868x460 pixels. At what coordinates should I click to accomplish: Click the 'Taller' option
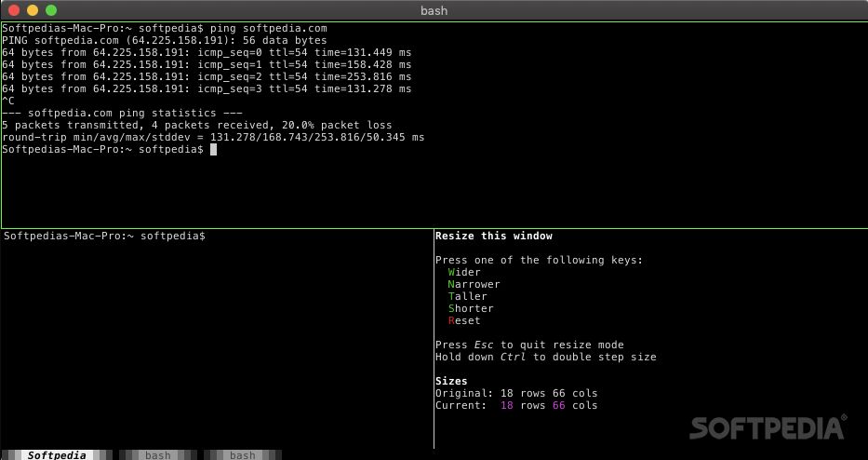468,296
